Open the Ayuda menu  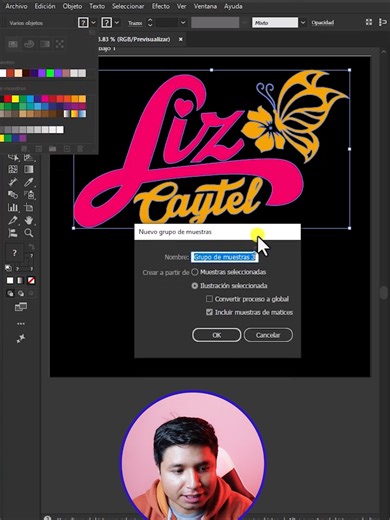(233, 6)
